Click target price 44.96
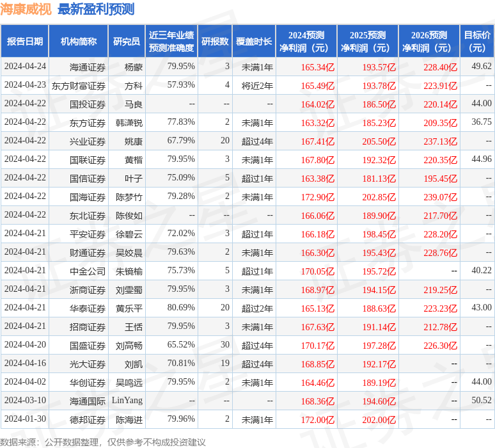Image resolution: width=495 pixels, height=448 pixels. coord(482,159)
